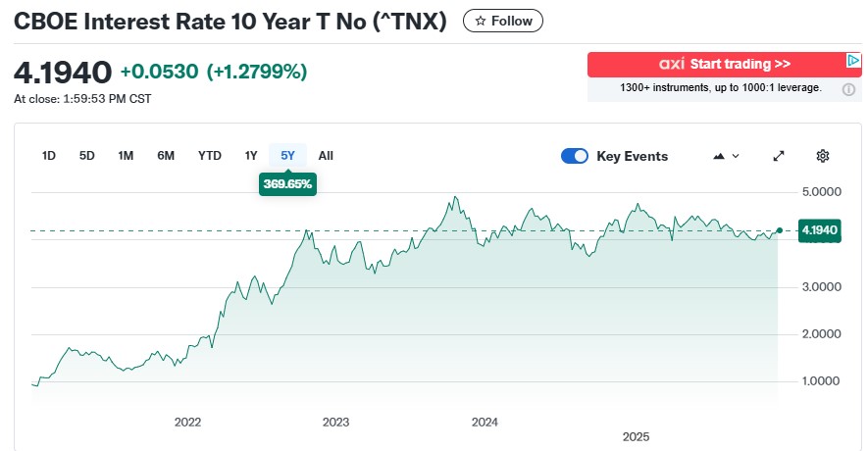Follow the ^TNX ticker
The width and height of the screenshot is (868, 451).
[x=502, y=21]
